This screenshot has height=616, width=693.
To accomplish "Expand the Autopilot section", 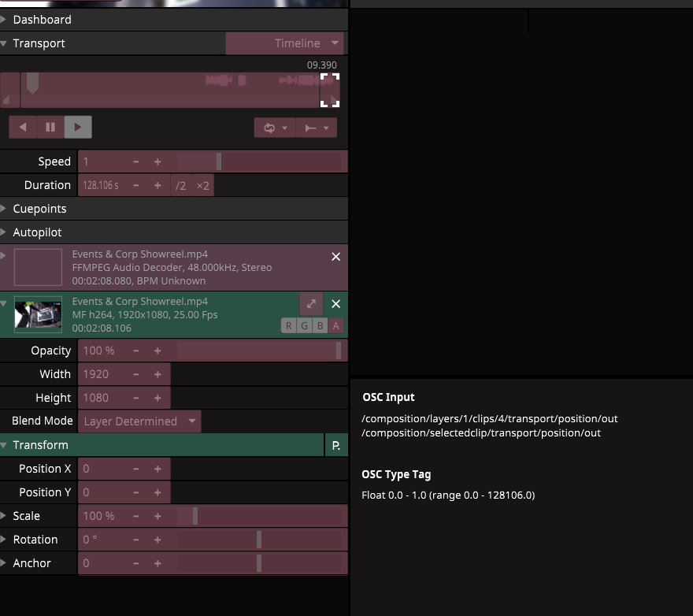I will pos(37,232).
